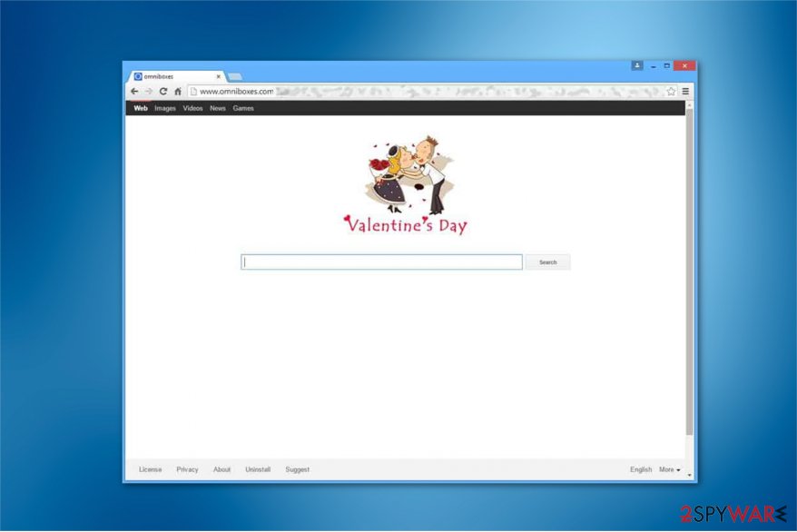Choose the English language link

click(x=641, y=469)
